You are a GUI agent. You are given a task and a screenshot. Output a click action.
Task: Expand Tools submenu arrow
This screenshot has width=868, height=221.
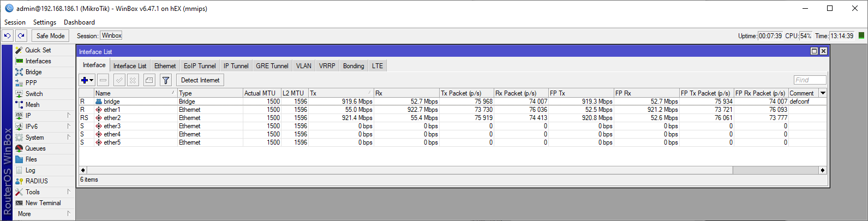click(x=69, y=192)
